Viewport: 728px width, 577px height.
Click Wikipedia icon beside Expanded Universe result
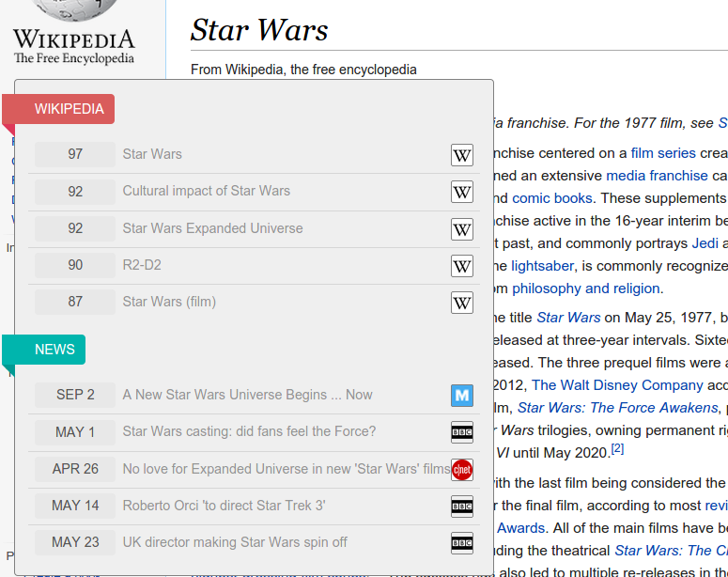coord(462,229)
